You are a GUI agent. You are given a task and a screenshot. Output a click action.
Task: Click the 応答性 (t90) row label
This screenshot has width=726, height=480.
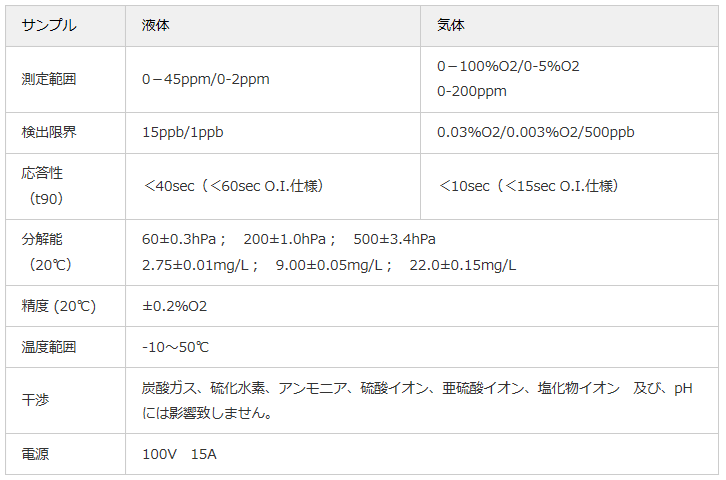point(42,186)
